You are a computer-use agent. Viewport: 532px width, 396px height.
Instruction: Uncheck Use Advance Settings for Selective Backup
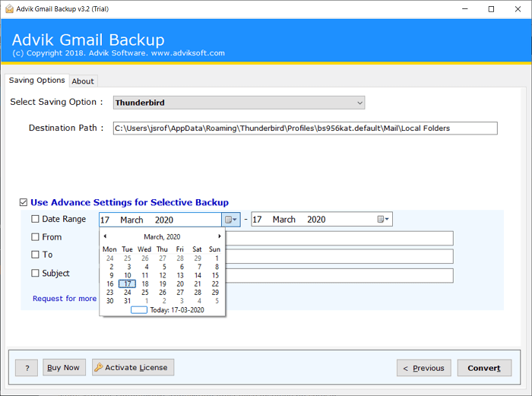(24, 203)
